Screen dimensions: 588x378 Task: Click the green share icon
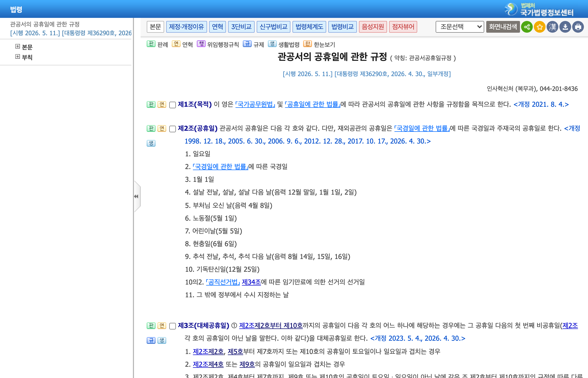(x=527, y=27)
